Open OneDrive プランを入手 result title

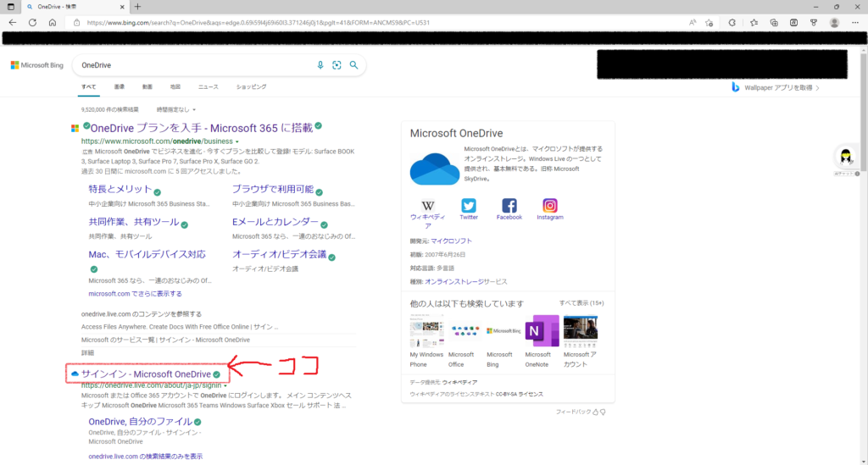pyautogui.click(x=202, y=128)
